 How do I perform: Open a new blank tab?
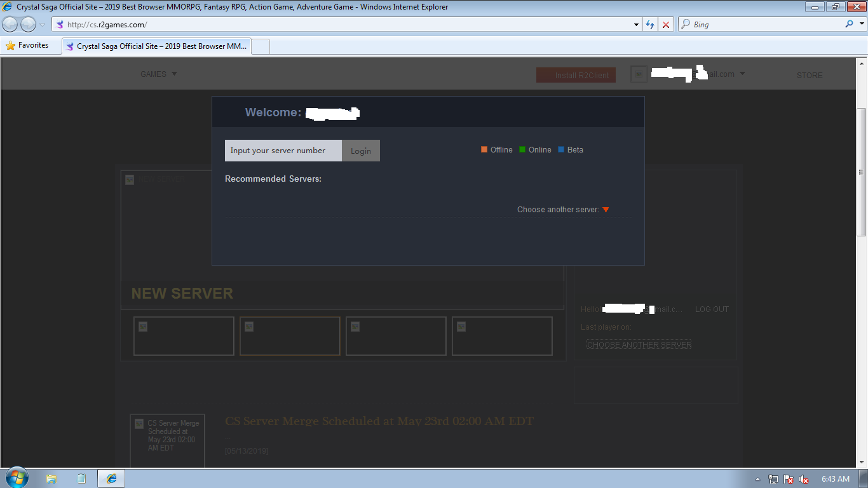[261, 46]
